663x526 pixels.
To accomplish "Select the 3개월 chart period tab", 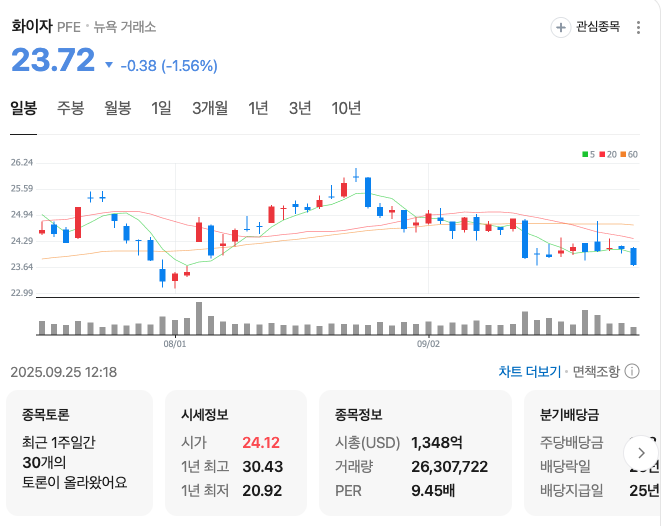I will click(x=210, y=108).
